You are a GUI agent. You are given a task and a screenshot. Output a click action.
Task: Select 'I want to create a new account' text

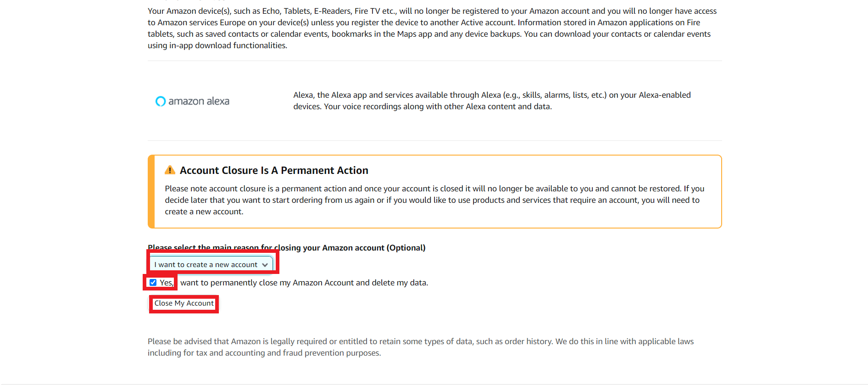206,265
